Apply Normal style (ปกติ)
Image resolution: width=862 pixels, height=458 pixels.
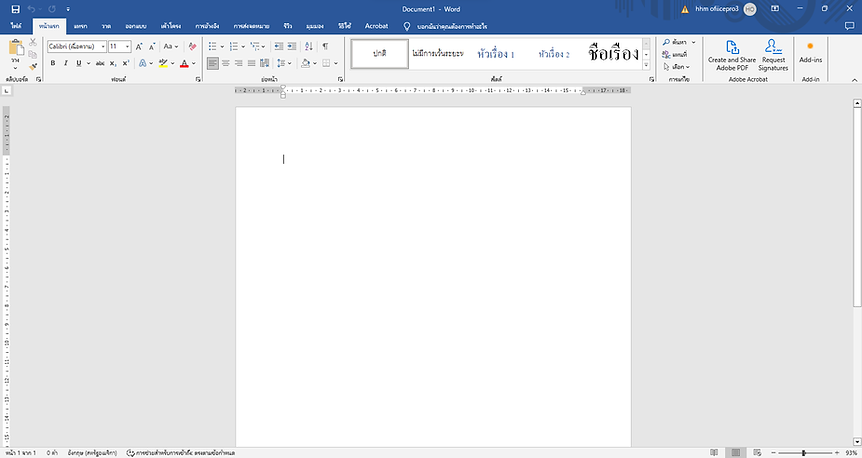[379, 53]
